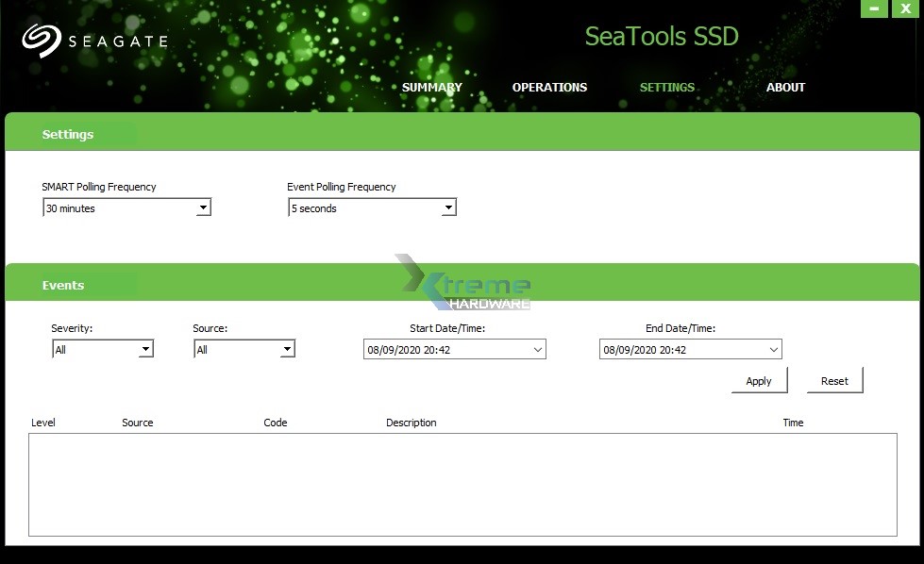
Task: Select the SETTINGS tab
Action: point(667,87)
